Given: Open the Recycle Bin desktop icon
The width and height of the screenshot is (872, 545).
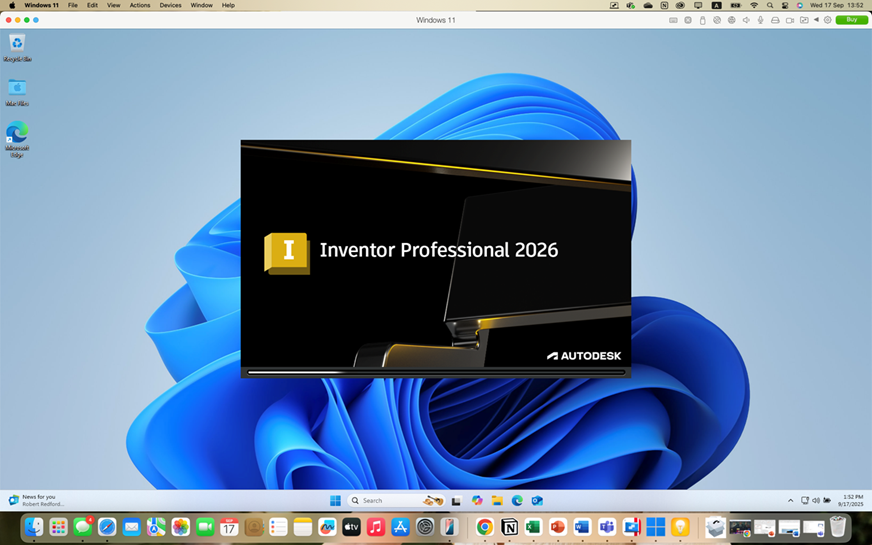Looking at the screenshot, I should point(17,48).
